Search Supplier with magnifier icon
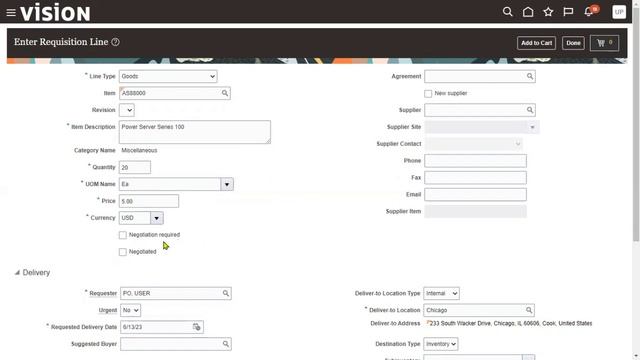The image size is (640, 360). (529, 110)
